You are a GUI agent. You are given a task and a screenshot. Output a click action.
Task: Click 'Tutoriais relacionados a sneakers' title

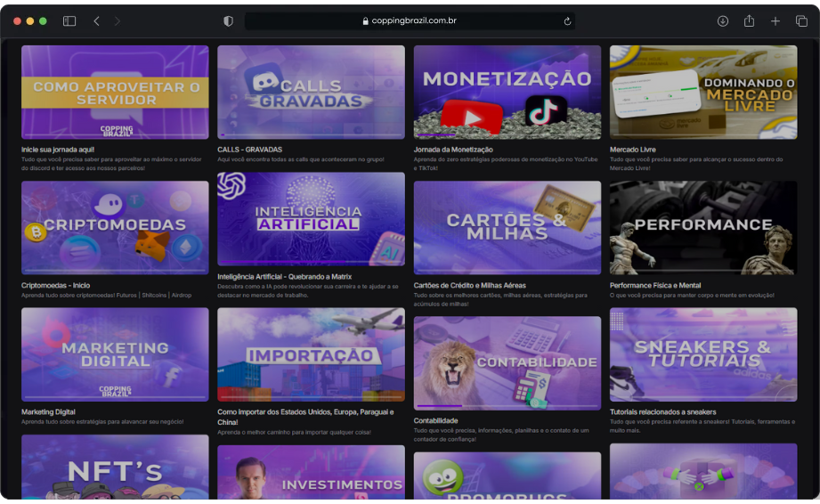click(x=662, y=412)
